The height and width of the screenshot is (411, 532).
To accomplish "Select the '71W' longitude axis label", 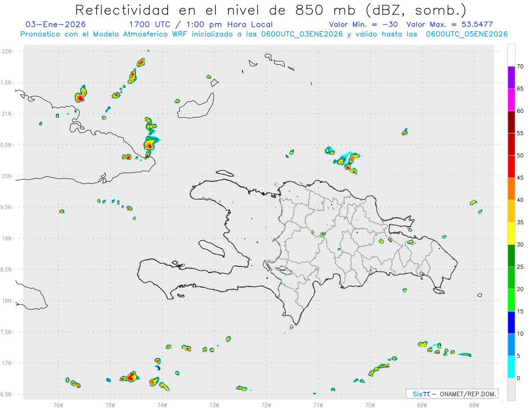I will (318, 405).
